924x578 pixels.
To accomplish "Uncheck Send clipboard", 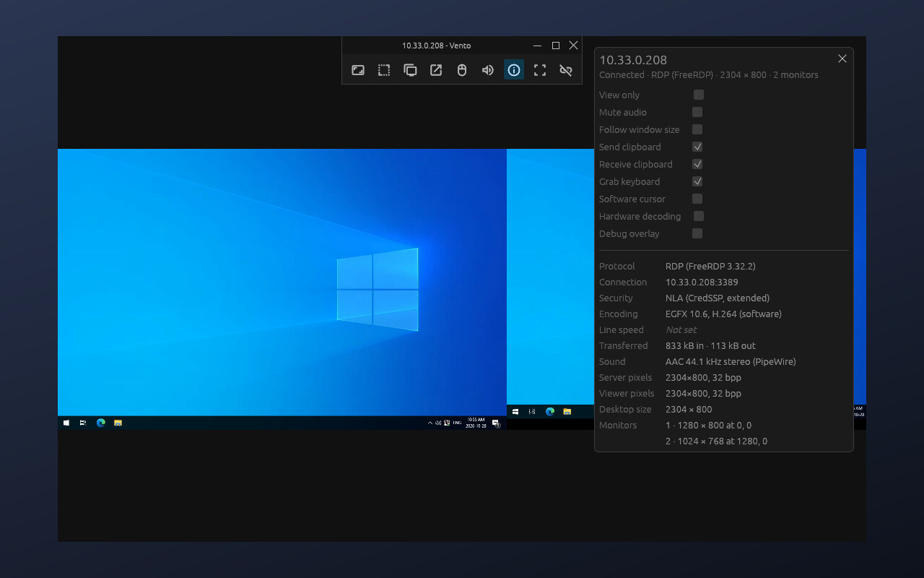I will coord(697,147).
